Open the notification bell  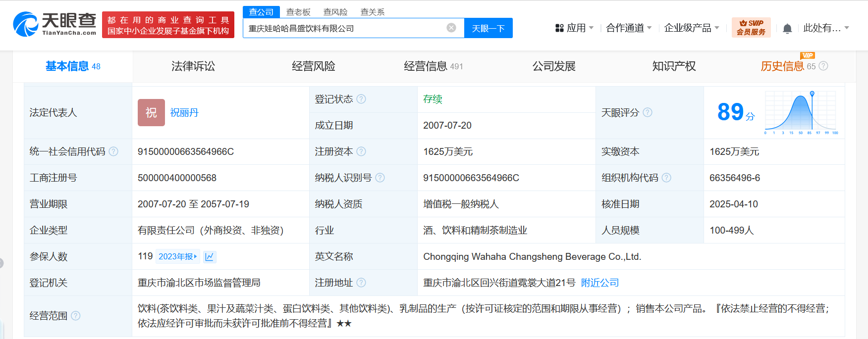(x=787, y=29)
